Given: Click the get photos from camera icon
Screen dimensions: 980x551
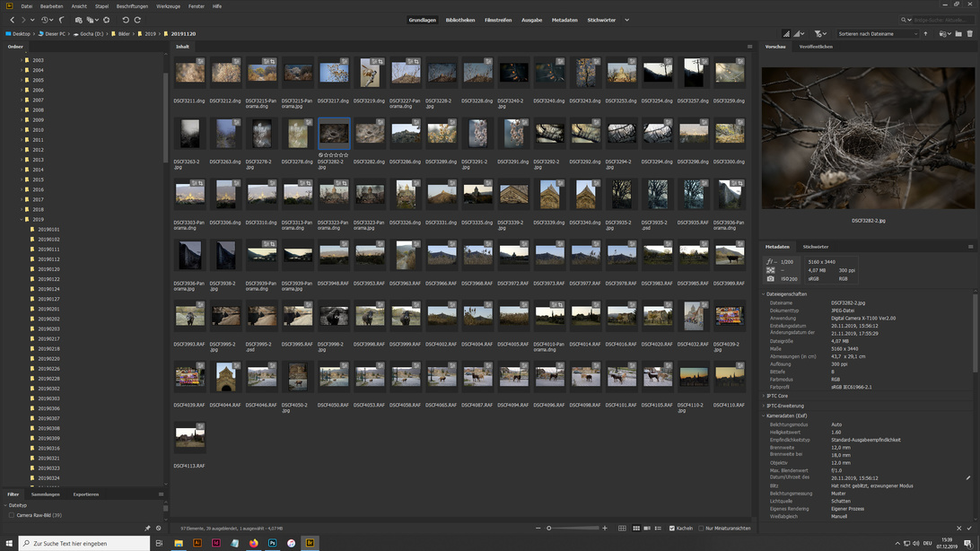Looking at the screenshot, I should 78,20.
